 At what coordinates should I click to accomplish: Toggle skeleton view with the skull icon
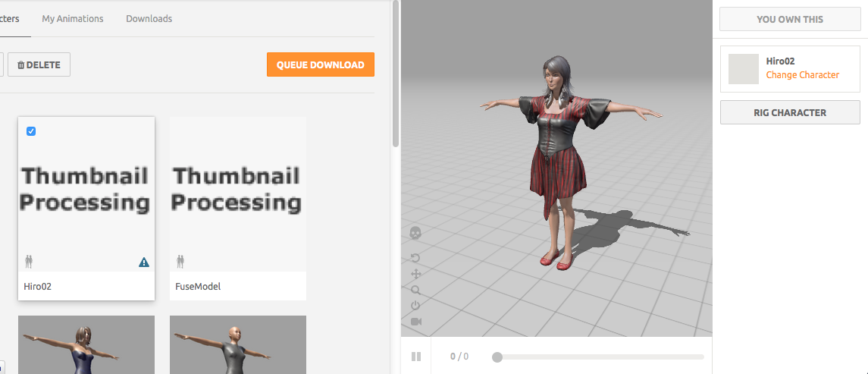(415, 233)
